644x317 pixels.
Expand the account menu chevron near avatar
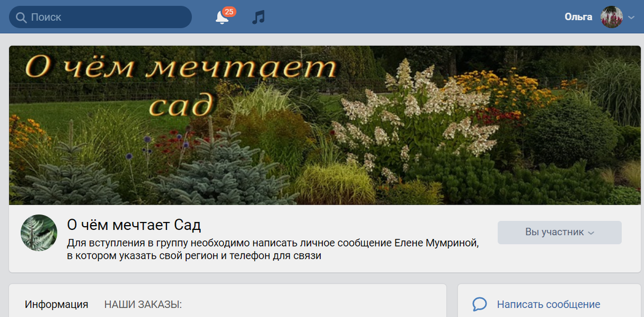631,18
